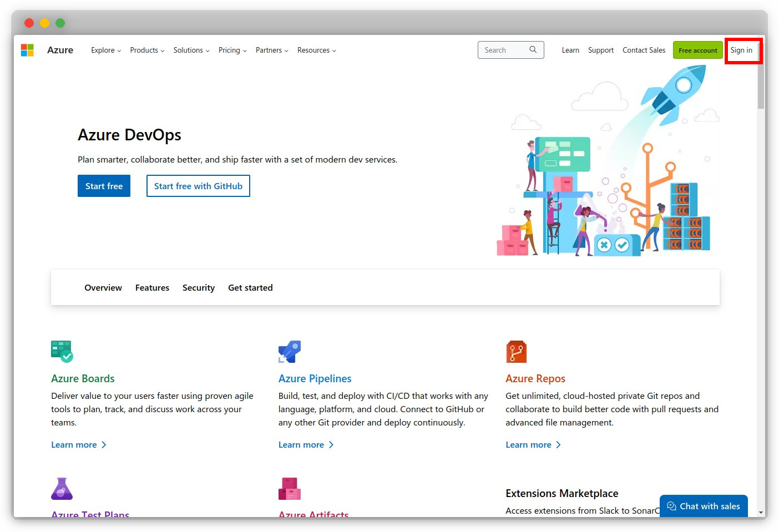Click the Azure Pipelines heading link

(315, 378)
